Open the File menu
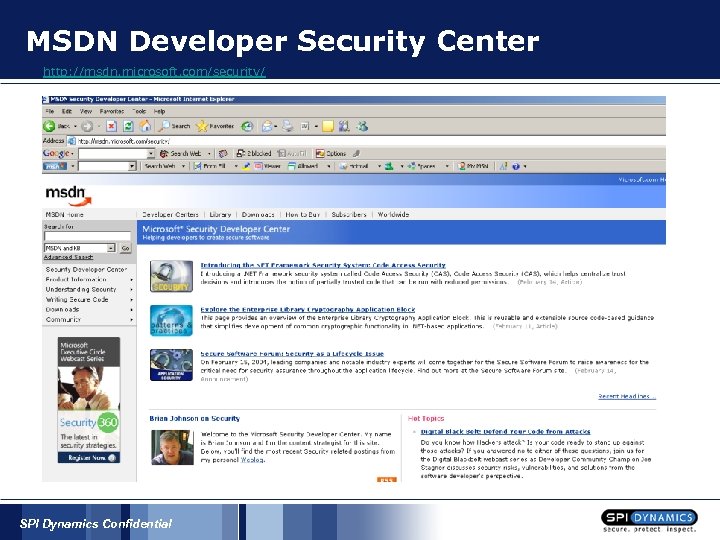720x540 pixels. (x=50, y=112)
